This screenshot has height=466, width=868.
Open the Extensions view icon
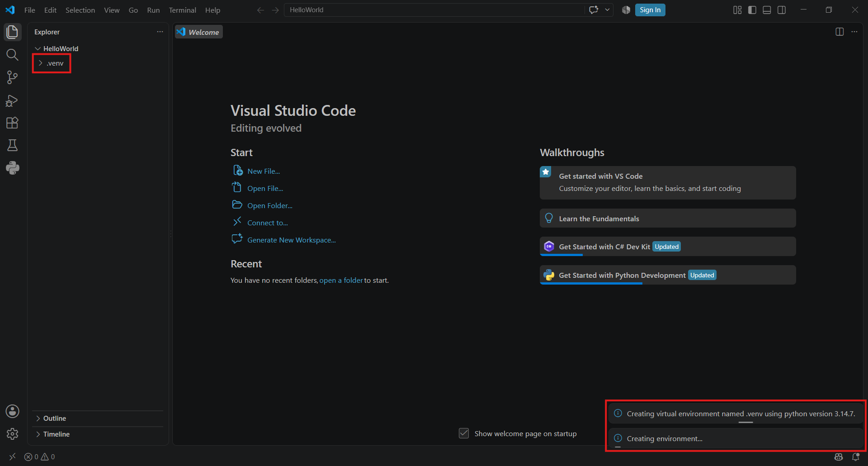(12, 123)
